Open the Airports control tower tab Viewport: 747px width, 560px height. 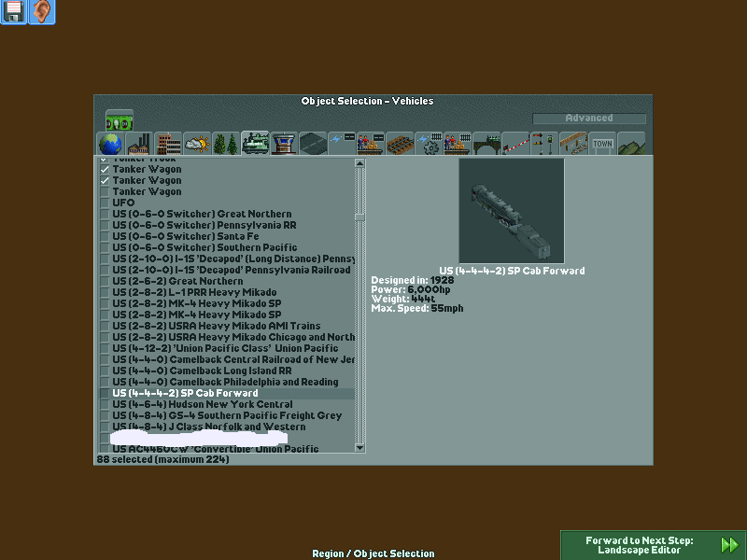tap(284, 144)
